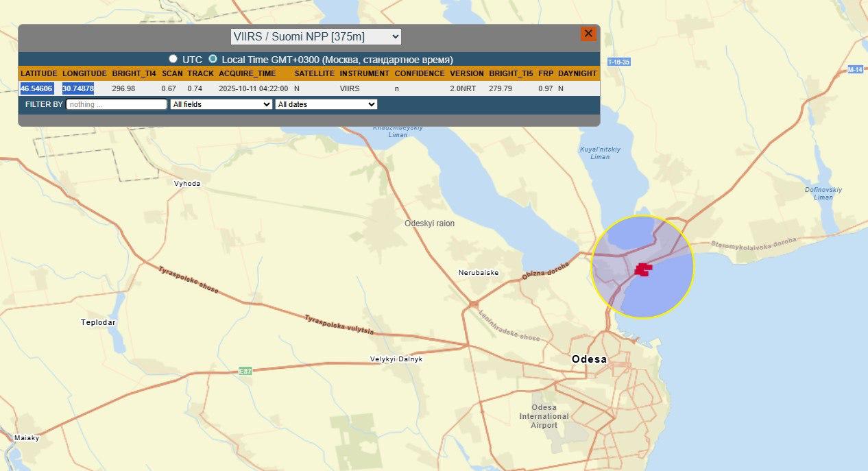Image resolution: width=868 pixels, height=471 pixels.
Task: Click the E87 highway shield icon
Action: [x=245, y=371]
